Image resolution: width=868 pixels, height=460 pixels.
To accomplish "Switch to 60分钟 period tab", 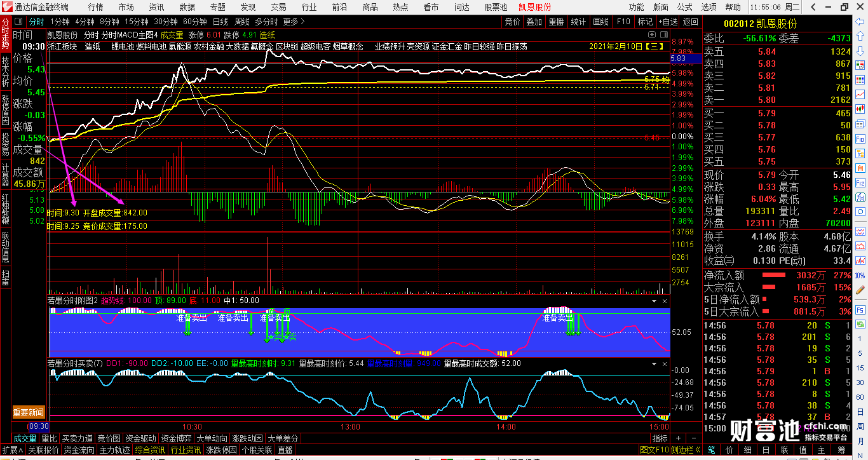I will click(195, 22).
